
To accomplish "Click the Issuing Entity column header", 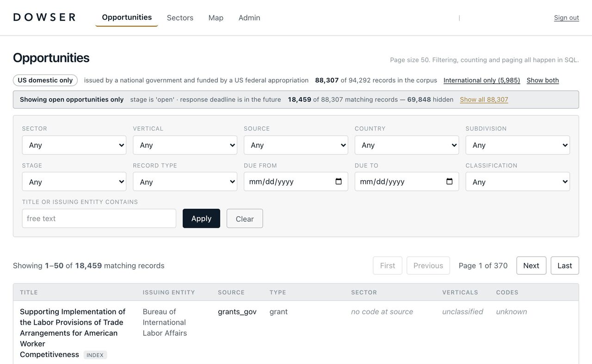I will pos(169,292).
